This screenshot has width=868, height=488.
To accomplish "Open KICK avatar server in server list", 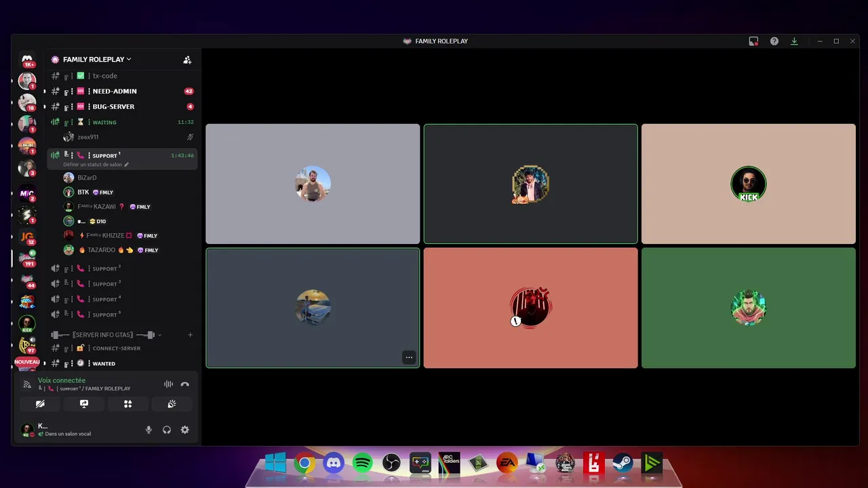I will point(27,323).
